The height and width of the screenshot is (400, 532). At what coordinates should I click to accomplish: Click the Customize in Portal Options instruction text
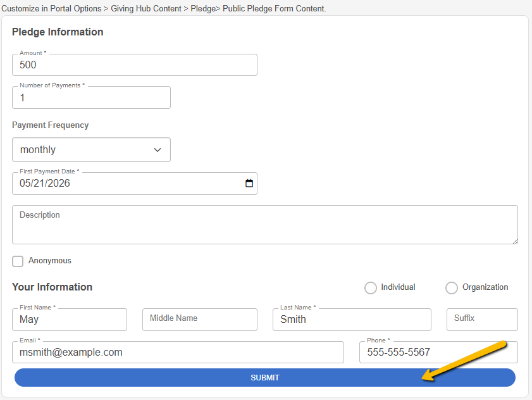[164, 8]
